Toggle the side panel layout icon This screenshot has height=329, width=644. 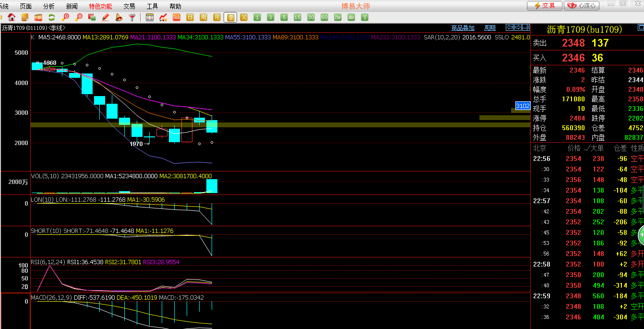pos(526,27)
